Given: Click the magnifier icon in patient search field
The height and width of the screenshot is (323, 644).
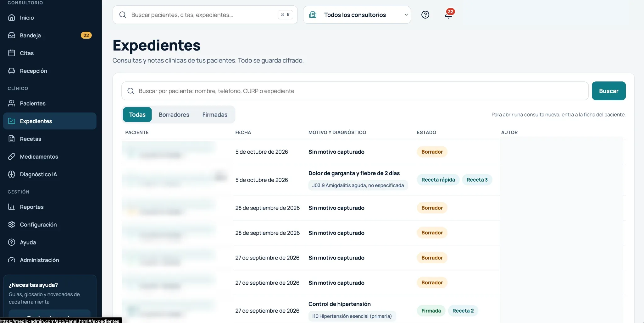Looking at the screenshot, I should coord(131,91).
